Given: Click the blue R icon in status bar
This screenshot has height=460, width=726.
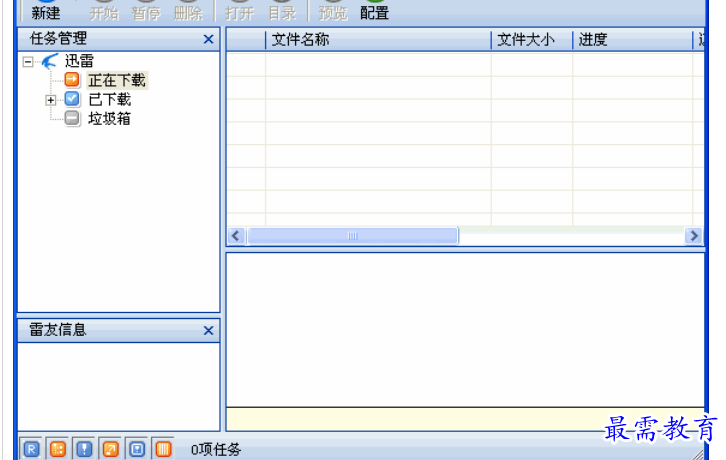Looking at the screenshot, I should tap(31, 449).
